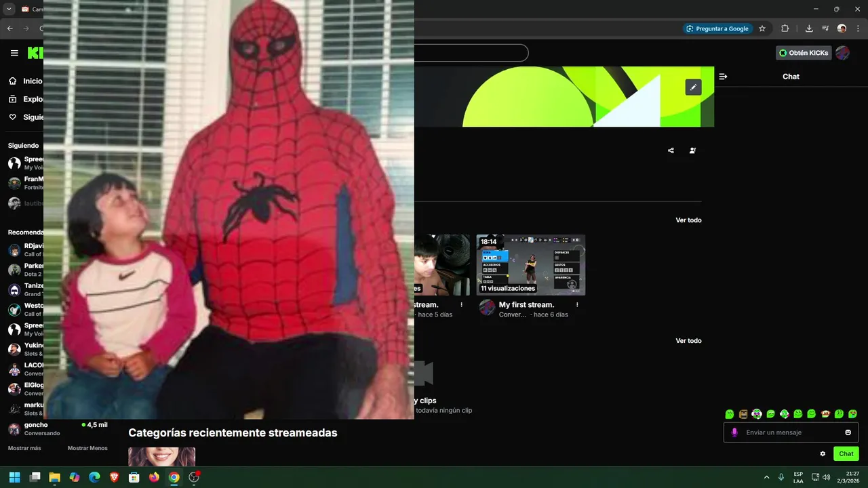Open Chrome media control icon
Image resolution: width=868 pixels, height=488 pixels.
pyautogui.click(x=825, y=28)
